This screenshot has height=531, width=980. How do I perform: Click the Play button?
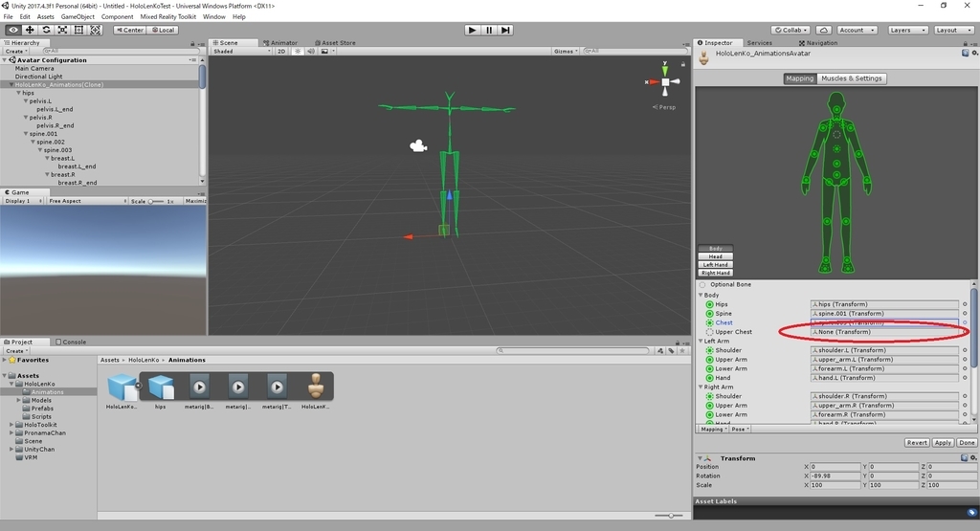click(x=473, y=30)
